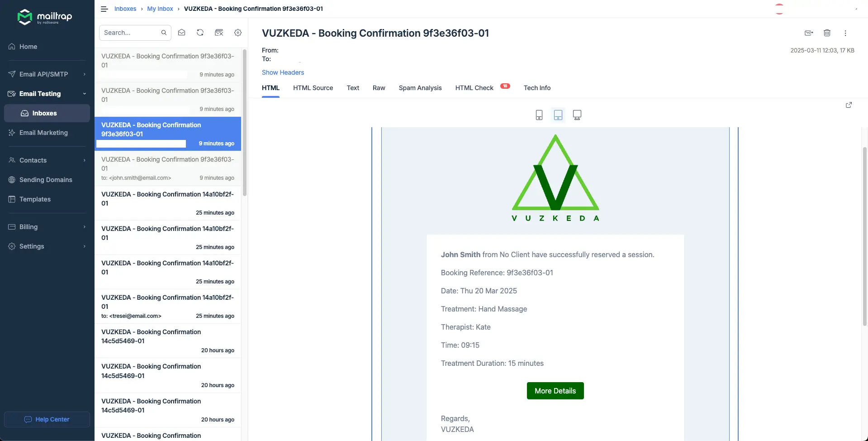Collapse the Email Testing section
868x441 pixels.
click(47, 94)
